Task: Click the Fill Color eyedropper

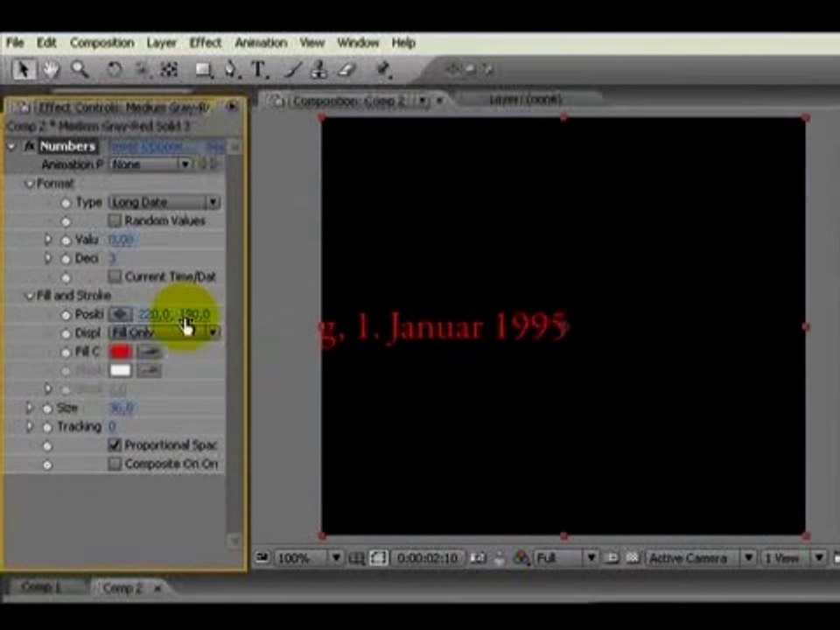Action: (149, 352)
